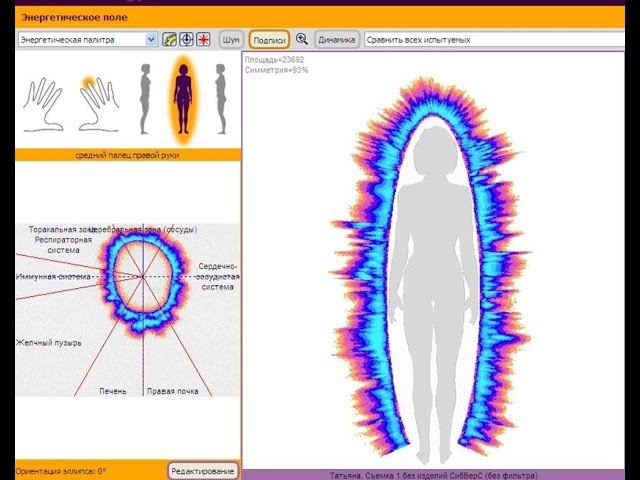Click the Татьяна, Съемка 1 status caption
The height and width of the screenshot is (480, 640).
[433, 476]
